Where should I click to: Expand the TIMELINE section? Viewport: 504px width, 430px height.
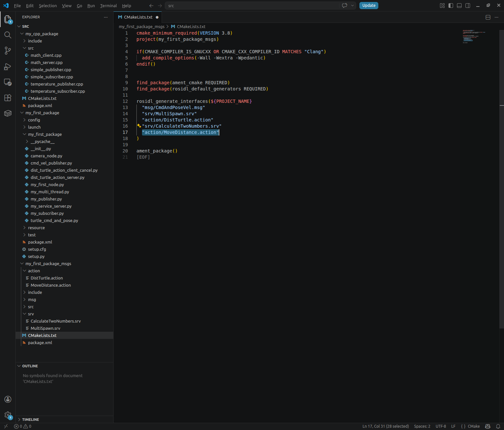pos(19,420)
